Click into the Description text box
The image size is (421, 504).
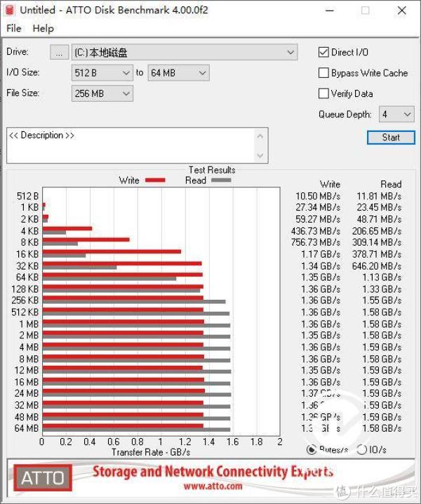pyautogui.click(x=131, y=145)
